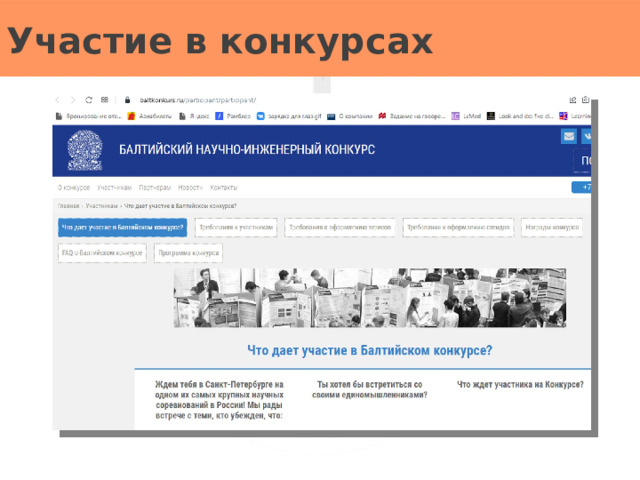Image resolution: width=640 pixels, height=480 pixels.
Task: Click the slide title Участие в конкурсах
Action: coord(220,41)
